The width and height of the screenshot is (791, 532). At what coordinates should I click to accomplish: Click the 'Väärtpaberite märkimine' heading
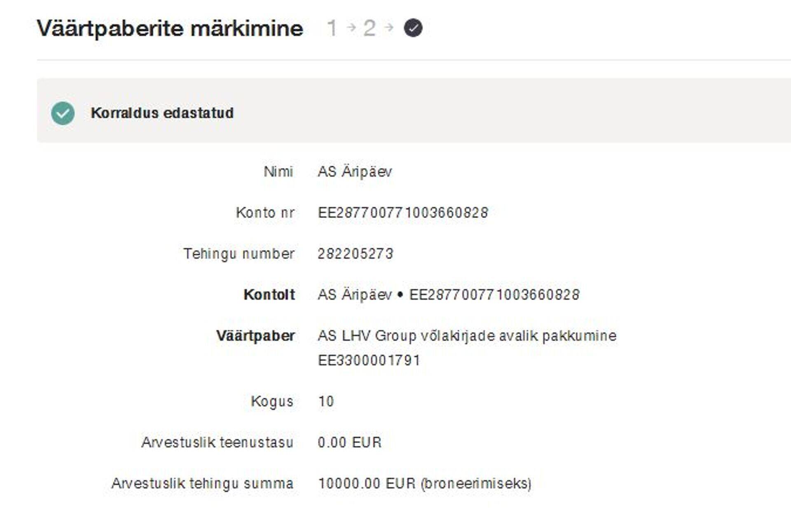coord(170,28)
